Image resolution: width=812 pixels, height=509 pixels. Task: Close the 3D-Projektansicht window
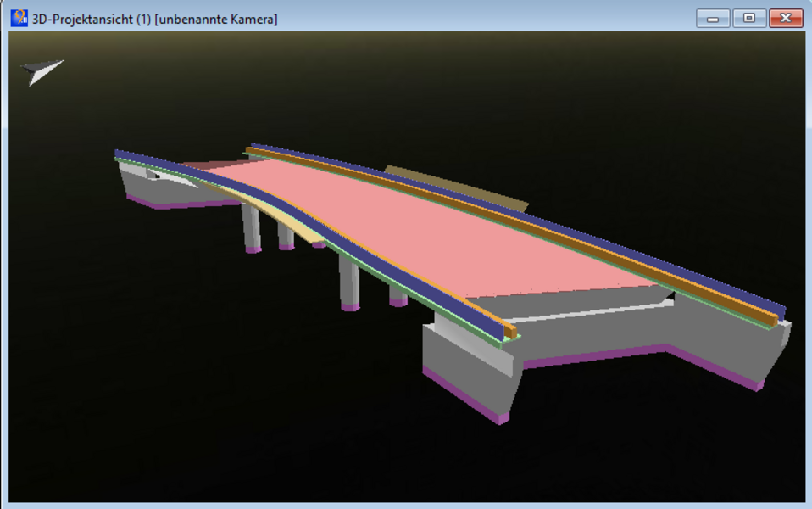786,18
